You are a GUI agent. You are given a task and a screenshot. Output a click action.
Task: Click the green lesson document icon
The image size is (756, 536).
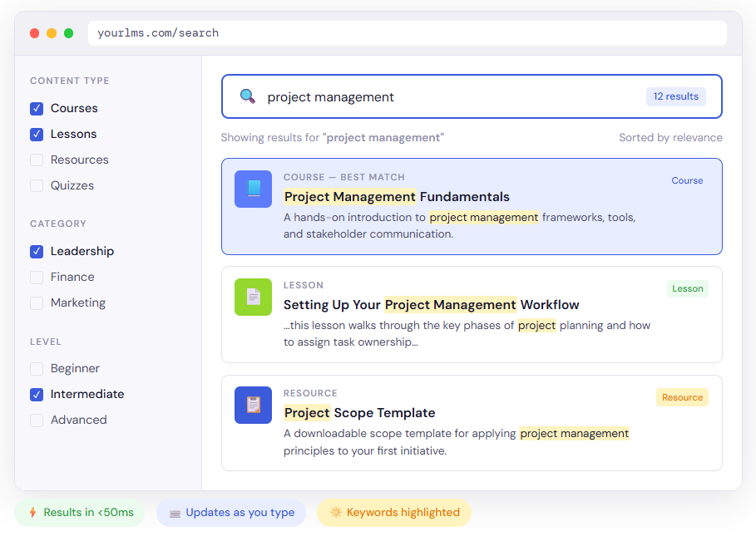(253, 297)
